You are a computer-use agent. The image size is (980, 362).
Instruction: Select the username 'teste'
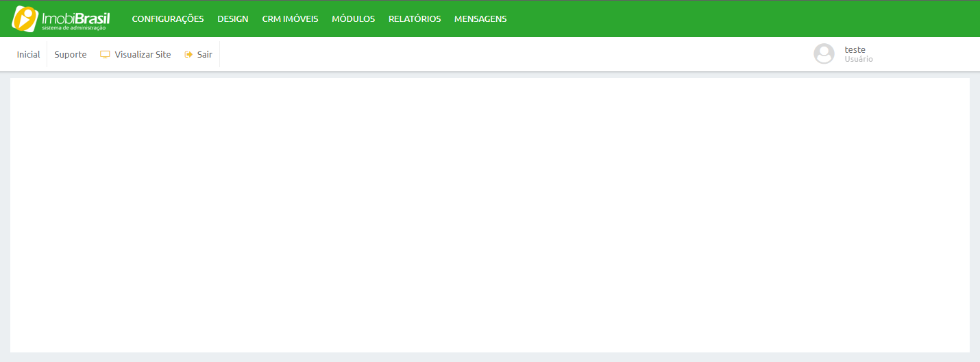[855, 49]
